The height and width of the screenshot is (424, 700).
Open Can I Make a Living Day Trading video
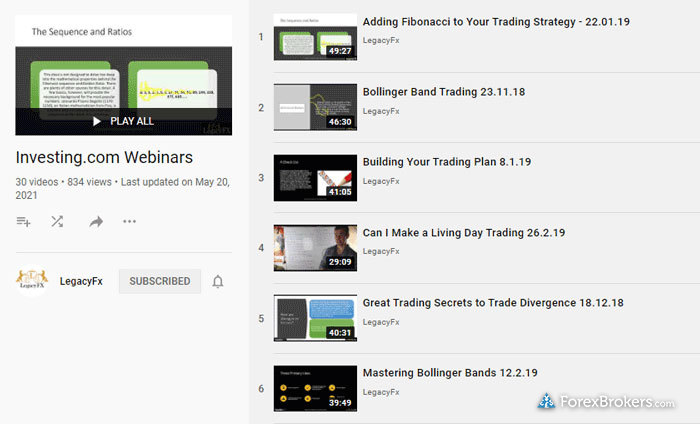[464, 233]
